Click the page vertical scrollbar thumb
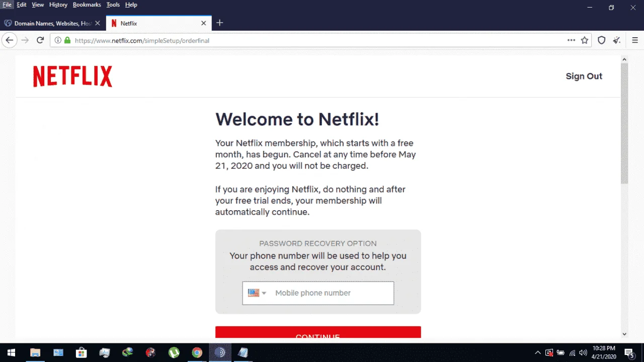Viewport: 644px width, 362px height. tap(624, 124)
